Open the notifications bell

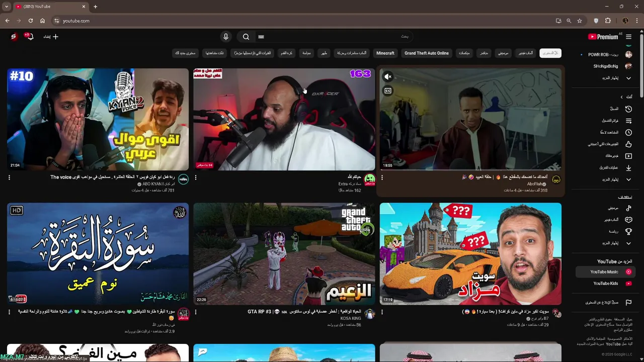click(x=29, y=37)
